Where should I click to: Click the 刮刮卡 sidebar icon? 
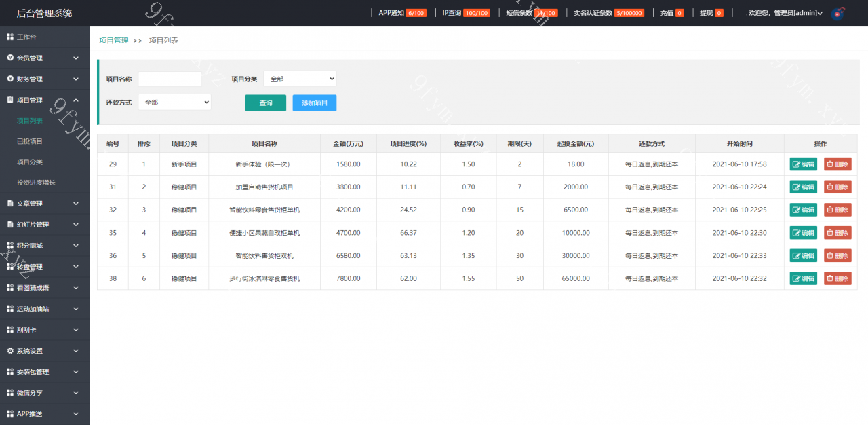click(x=10, y=329)
